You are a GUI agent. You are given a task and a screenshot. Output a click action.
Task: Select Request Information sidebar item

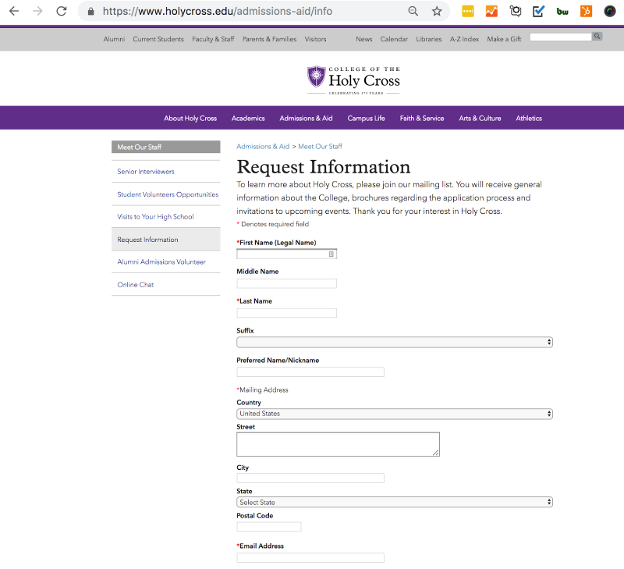pos(166,240)
